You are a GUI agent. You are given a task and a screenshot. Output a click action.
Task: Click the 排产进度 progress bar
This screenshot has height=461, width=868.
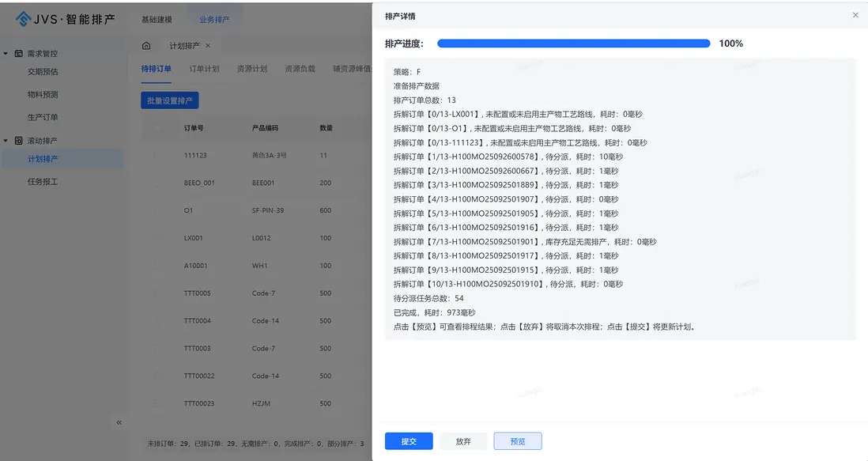click(x=573, y=43)
